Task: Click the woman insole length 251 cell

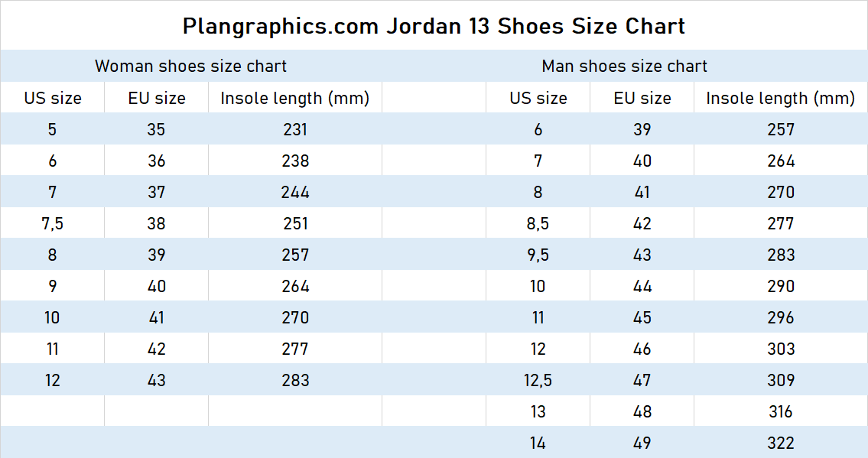Action: pyautogui.click(x=294, y=223)
